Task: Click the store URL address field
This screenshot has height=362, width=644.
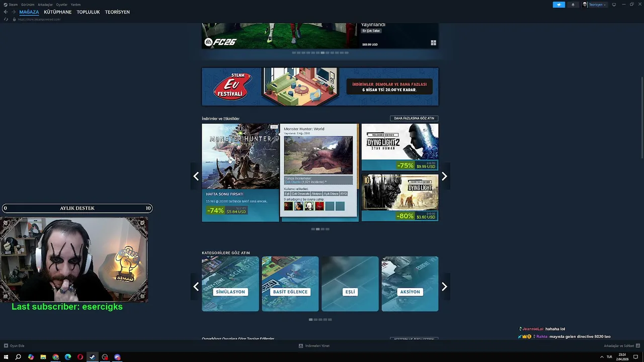Action: [39, 19]
